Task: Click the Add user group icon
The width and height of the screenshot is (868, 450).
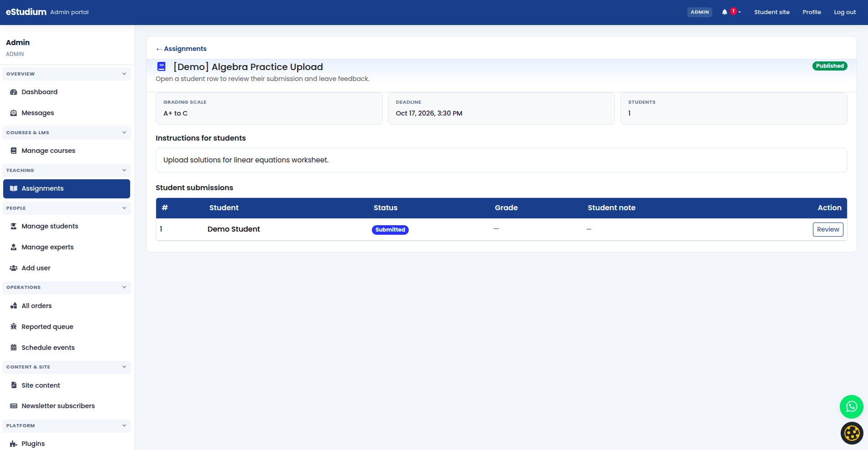Action: click(14, 268)
